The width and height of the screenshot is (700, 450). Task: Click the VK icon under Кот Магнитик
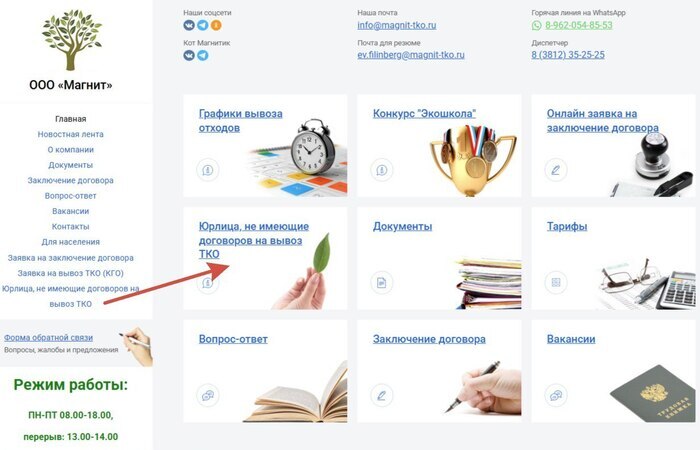click(x=189, y=55)
